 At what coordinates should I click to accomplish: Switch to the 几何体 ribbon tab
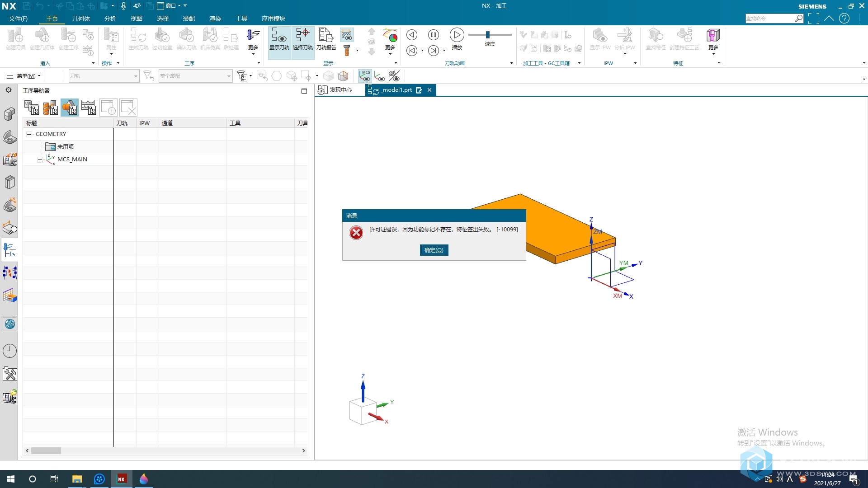tap(81, 19)
